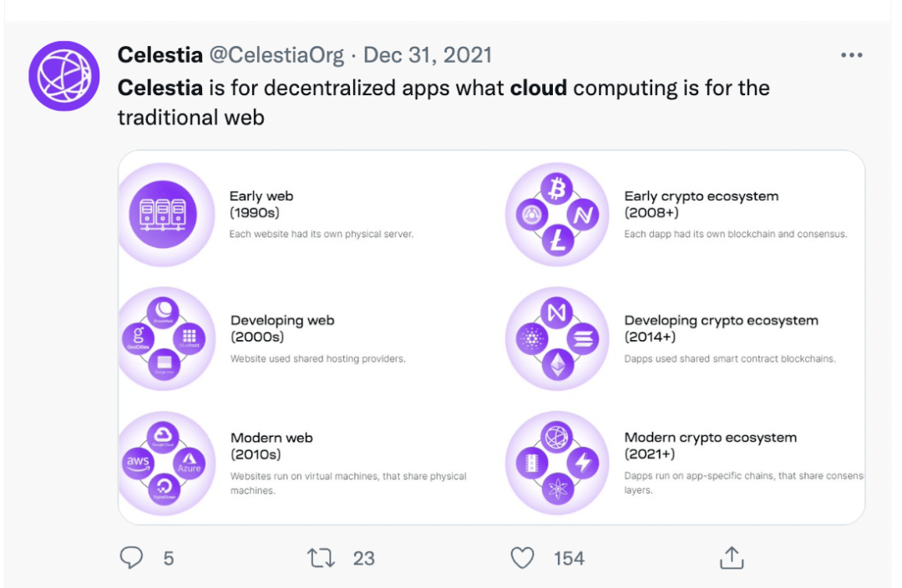Click the Celestia profile avatar
Image resolution: width=902 pixels, height=588 pixels.
(x=64, y=76)
